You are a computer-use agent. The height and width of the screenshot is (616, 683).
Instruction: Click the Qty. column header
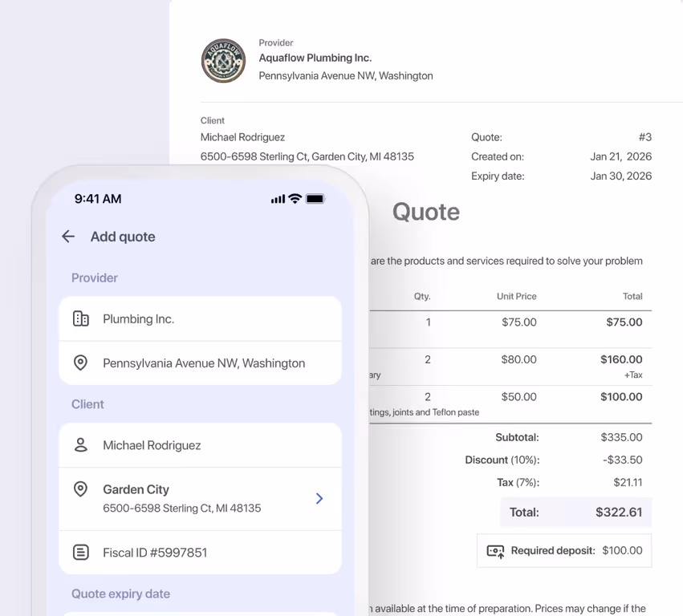coord(422,297)
